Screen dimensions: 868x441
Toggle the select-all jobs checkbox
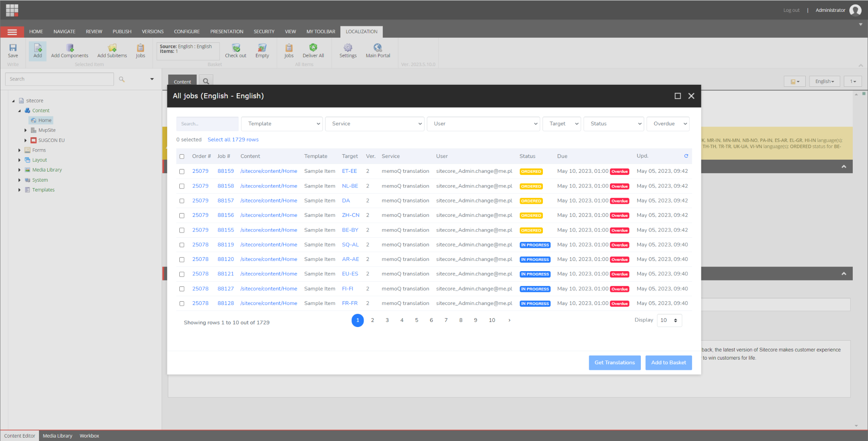pyautogui.click(x=182, y=156)
